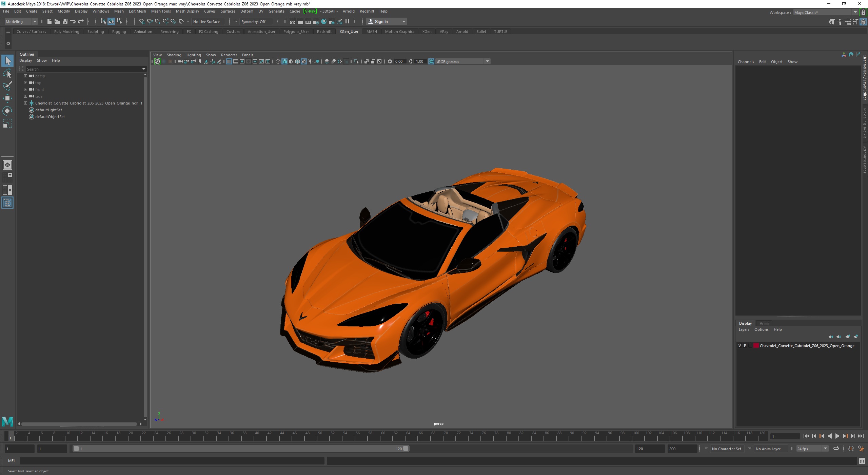This screenshot has height=475, width=868.
Task: Open Channels menu in Channel Box
Action: 746,62
